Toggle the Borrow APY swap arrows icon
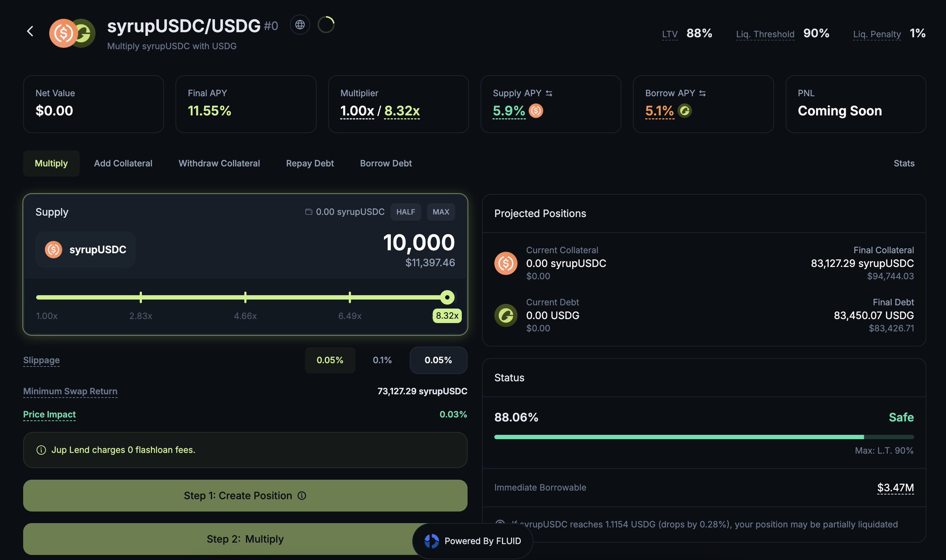This screenshot has height=560, width=946. pos(702,93)
